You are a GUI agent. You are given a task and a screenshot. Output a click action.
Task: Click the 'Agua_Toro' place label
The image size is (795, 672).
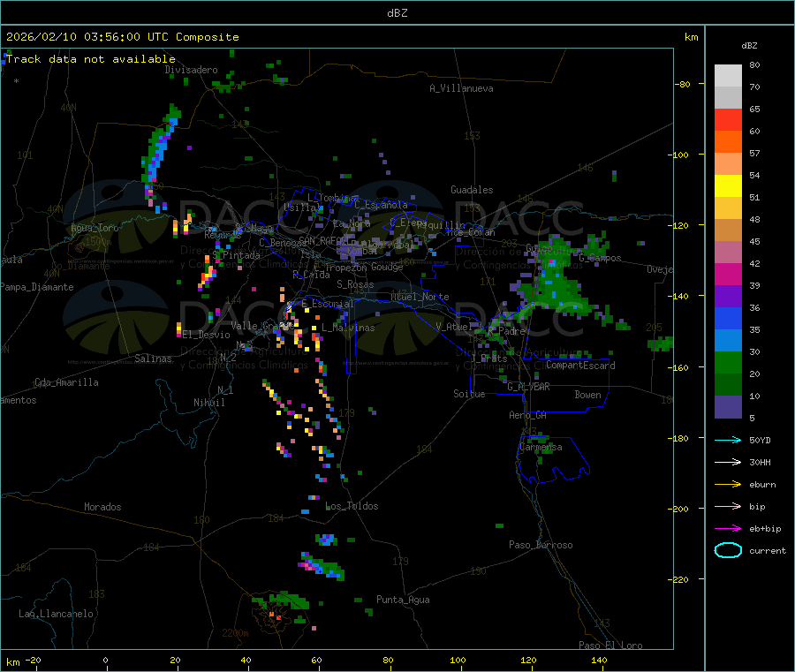(x=95, y=228)
